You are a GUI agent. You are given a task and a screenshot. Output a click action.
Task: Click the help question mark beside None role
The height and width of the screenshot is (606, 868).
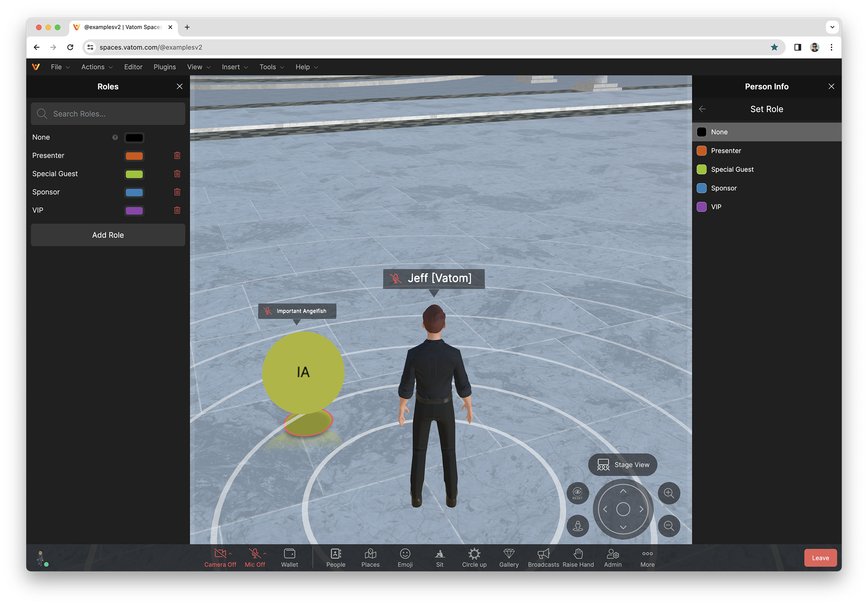coord(115,137)
